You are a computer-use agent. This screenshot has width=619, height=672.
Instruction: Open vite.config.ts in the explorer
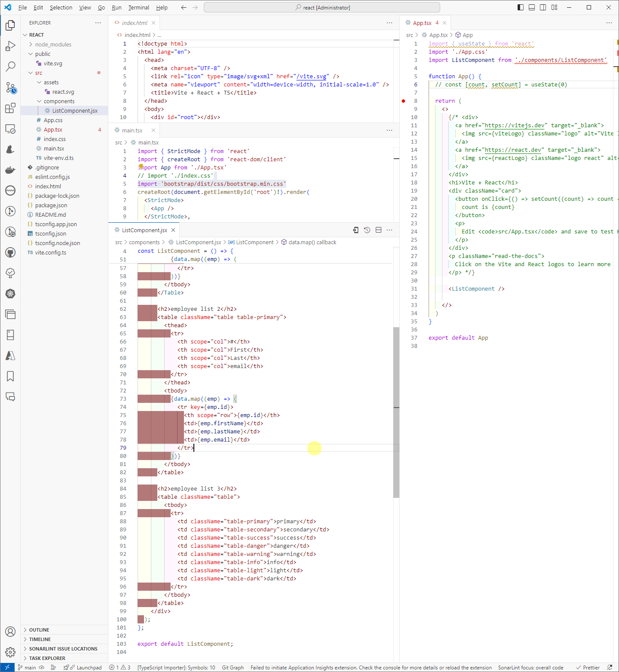point(50,252)
